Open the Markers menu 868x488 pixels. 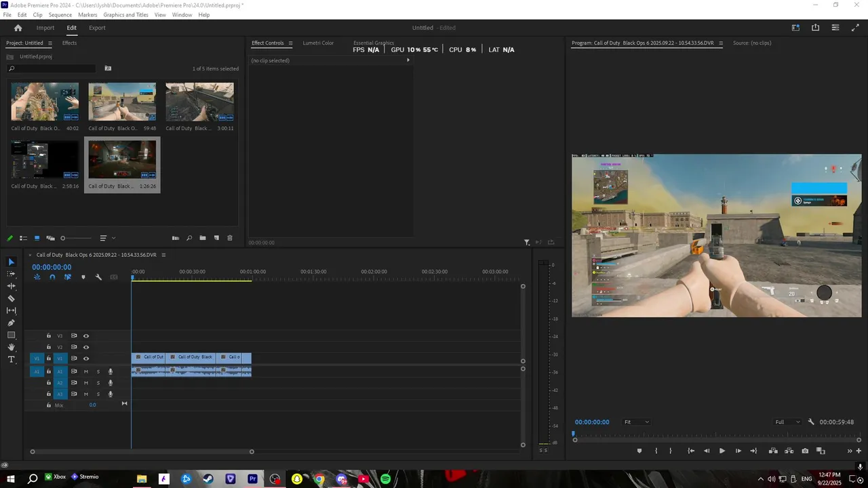87,15
